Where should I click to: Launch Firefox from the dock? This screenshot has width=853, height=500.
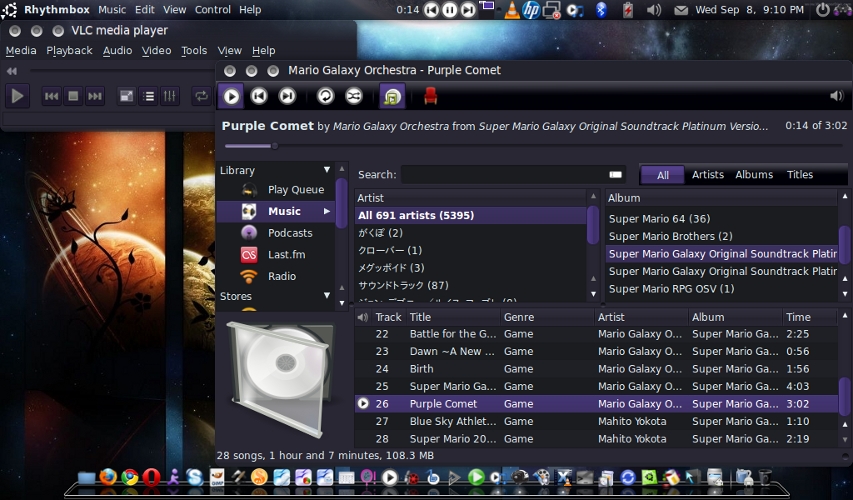pos(108,477)
